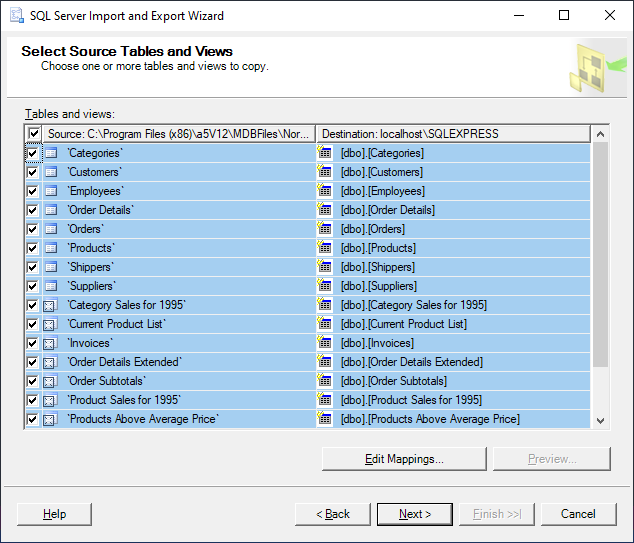
Task: Click the Products source table icon
Action: coord(51,248)
